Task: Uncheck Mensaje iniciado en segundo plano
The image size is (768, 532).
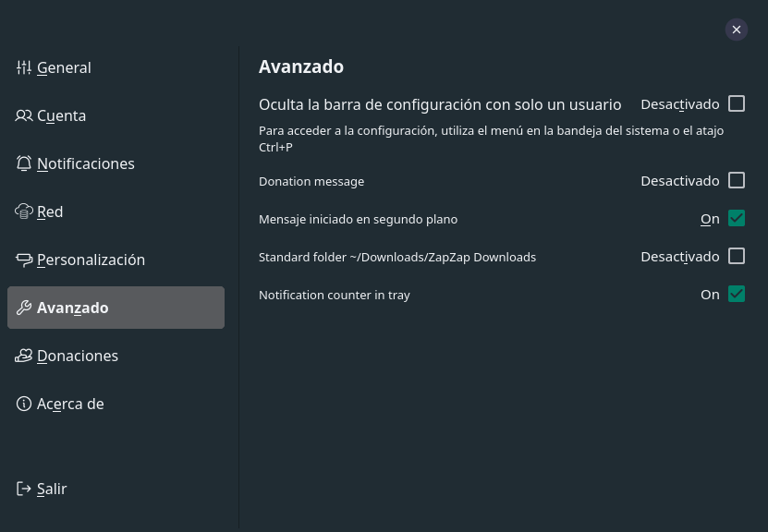Action: (737, 218)
